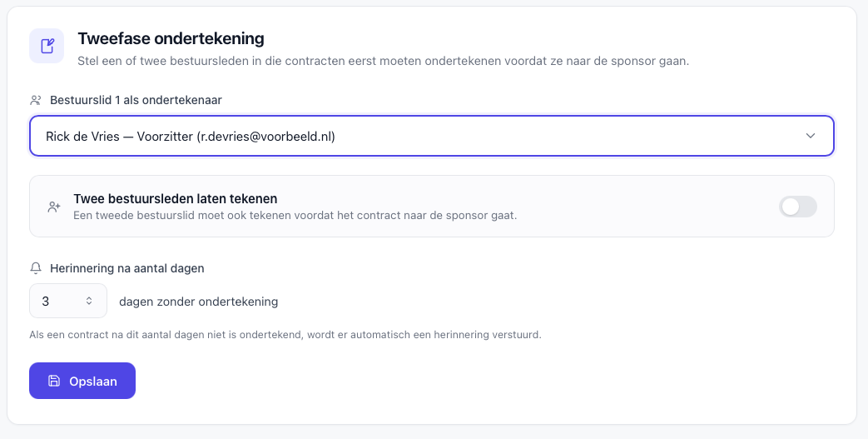Image resolution: width=868 pixels, height=439 pixels.
Task: Click the add-person icon in Twee bestuursleden row
Action: [54, 207]
